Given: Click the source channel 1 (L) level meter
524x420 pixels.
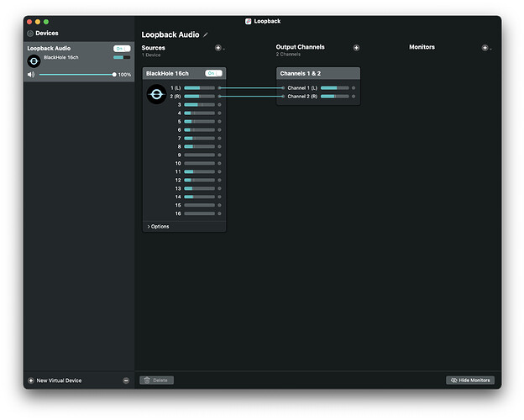Looking at the screenshot, I should (200, 88).
